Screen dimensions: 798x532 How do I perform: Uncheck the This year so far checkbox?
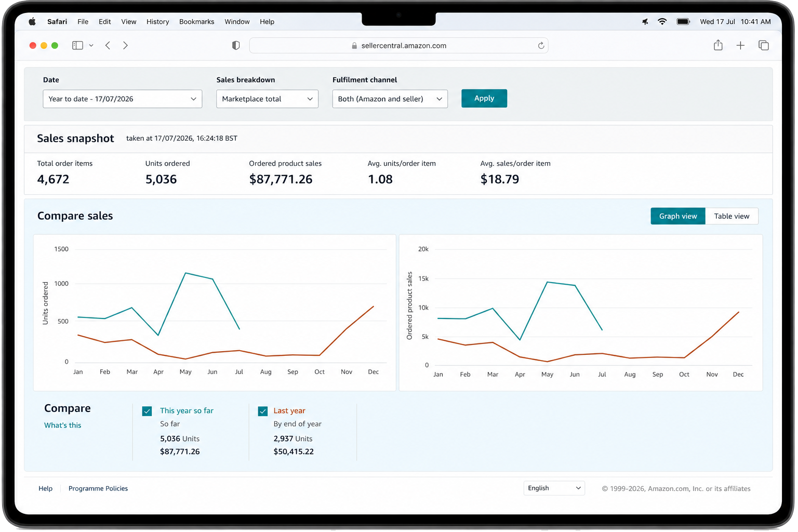[147, 411]
